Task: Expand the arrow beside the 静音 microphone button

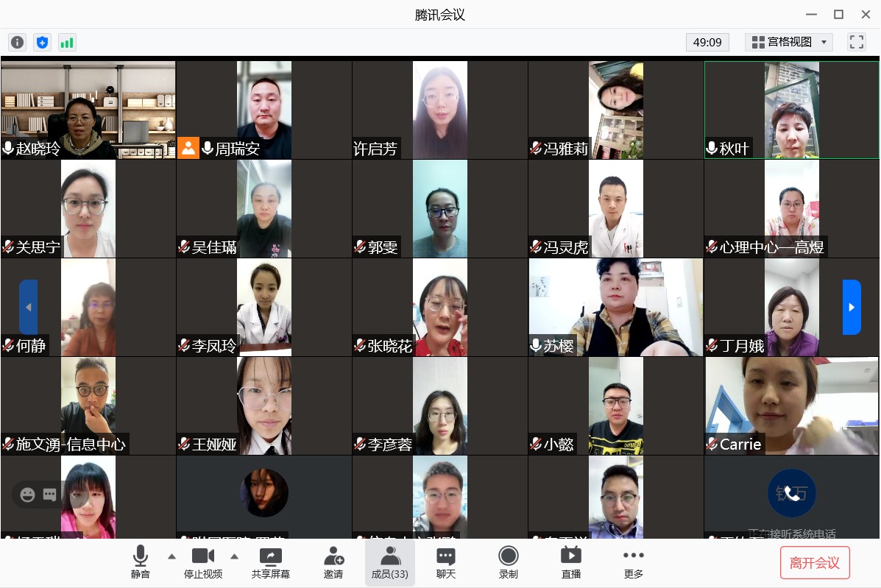Action: point(171,556)
